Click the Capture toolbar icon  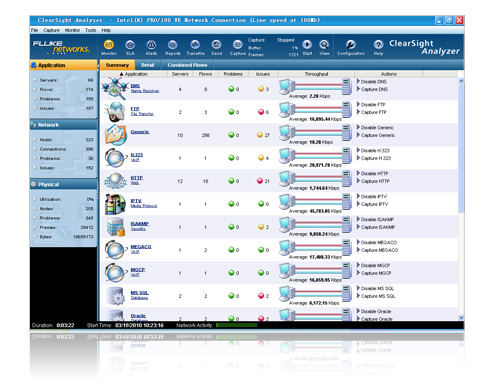[237, 45]
